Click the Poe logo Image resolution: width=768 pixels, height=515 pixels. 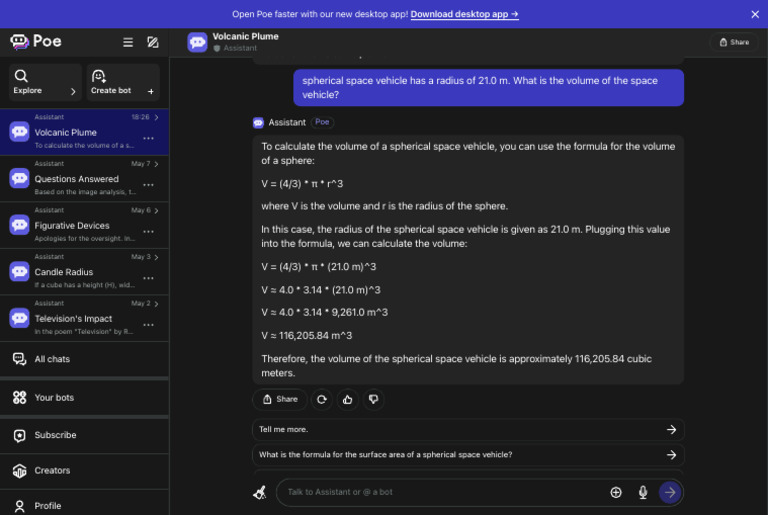tap(36, 42)
